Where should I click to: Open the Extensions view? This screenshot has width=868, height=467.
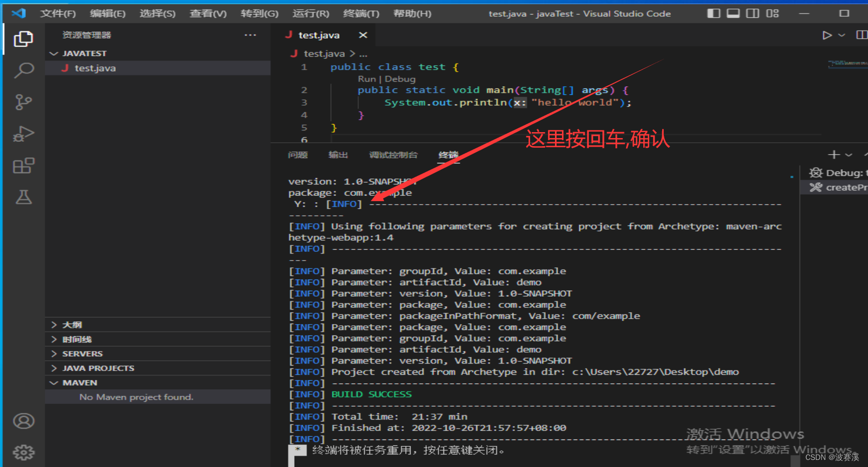[23, 166]
